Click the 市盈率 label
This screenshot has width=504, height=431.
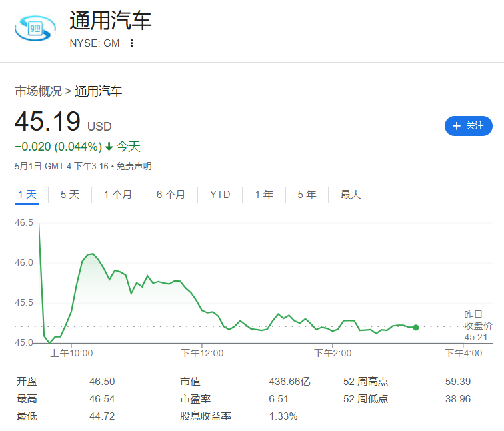195,399
